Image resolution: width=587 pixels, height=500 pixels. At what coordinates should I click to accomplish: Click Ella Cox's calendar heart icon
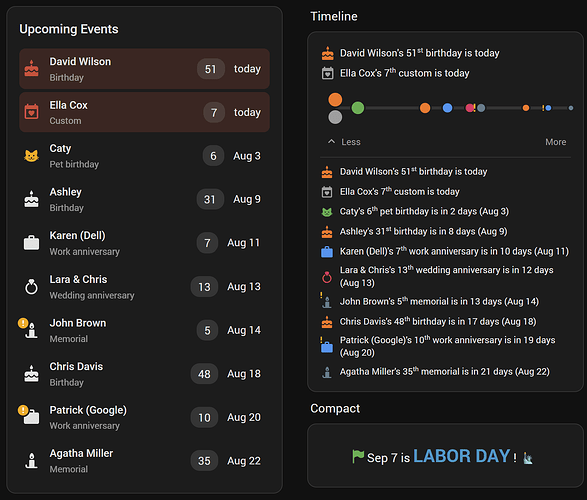point(31,112)
